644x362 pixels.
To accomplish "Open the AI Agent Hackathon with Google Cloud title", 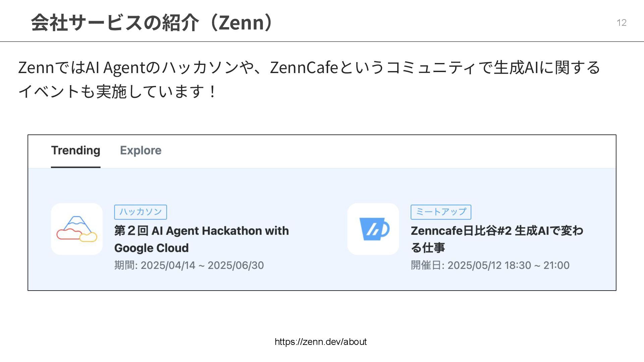I will [x=201, y=231].
